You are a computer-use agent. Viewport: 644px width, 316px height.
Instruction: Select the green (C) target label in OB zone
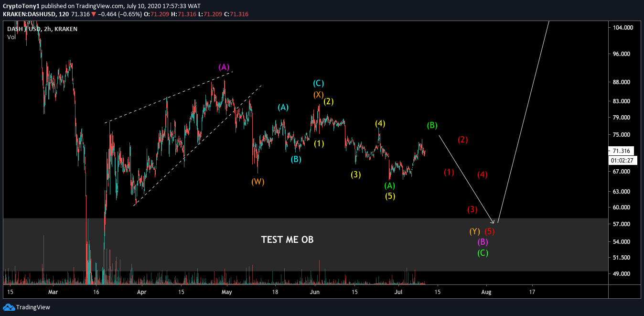point(482,253)
